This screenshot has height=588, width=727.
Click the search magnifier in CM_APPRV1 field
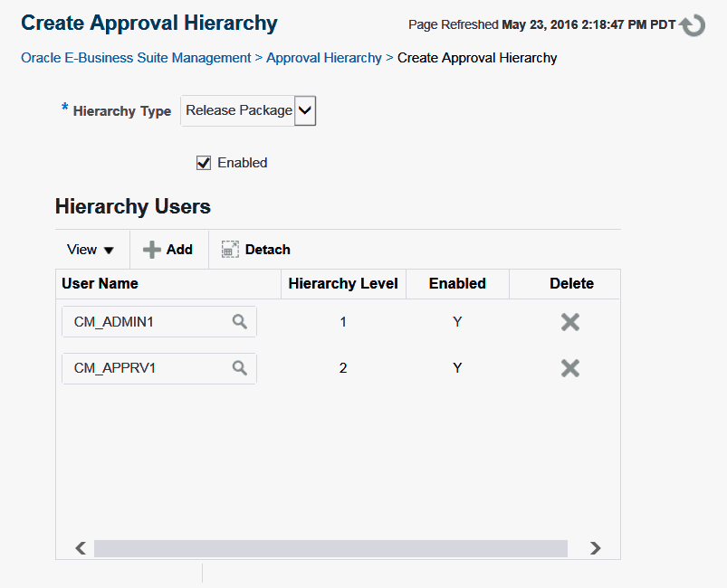(x=239, y=367)
